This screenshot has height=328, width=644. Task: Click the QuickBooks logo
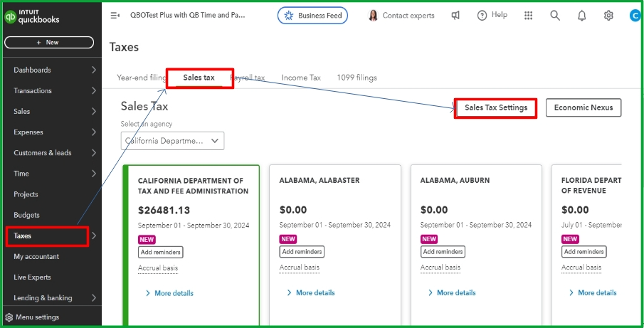tap(32, 16)
